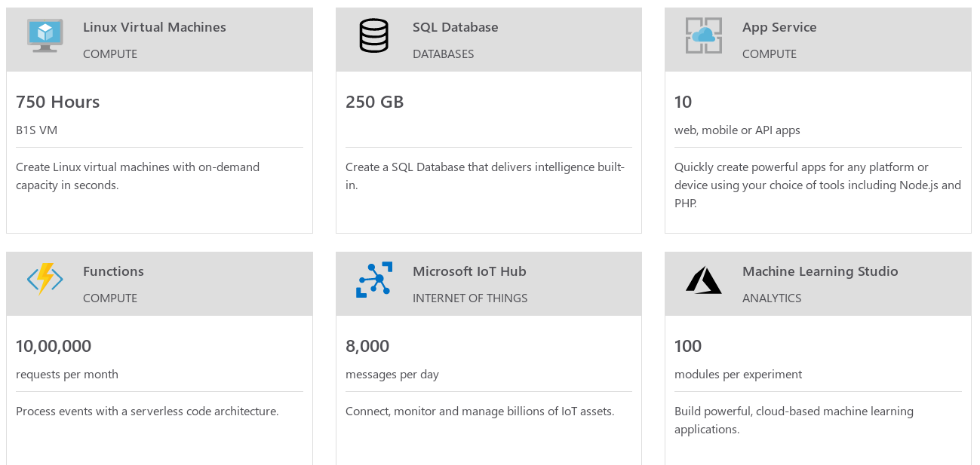Image resolution: width=980 pixels, height=465 pixels.
Task: Click COMPUTE label under App Service
Action: [770, 54]
